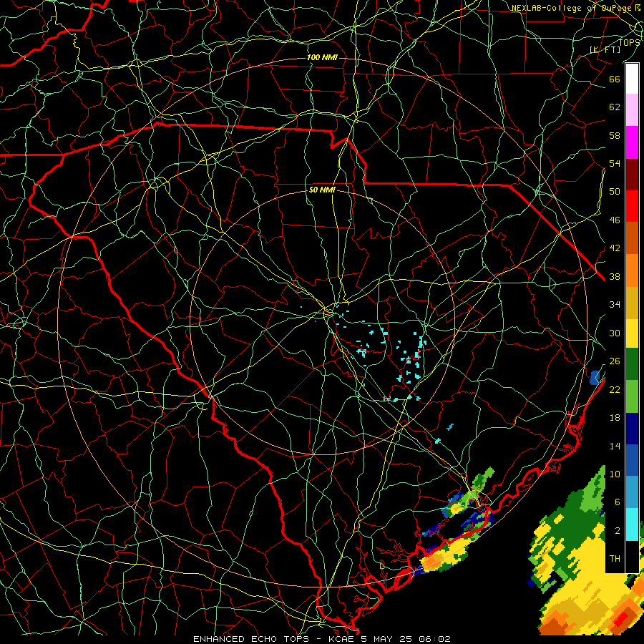Click the white swatch in the tops legend

632,79
